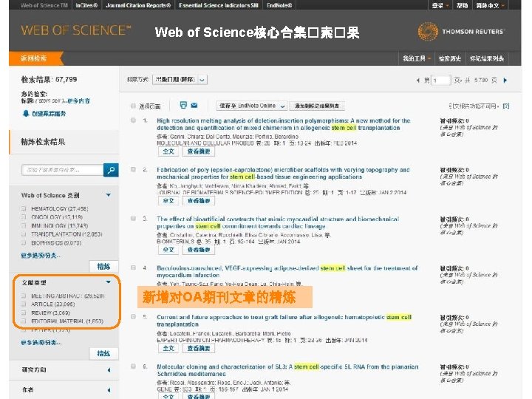Open InCites in the top bar
The image size is (532, 399).
point(86,5)
